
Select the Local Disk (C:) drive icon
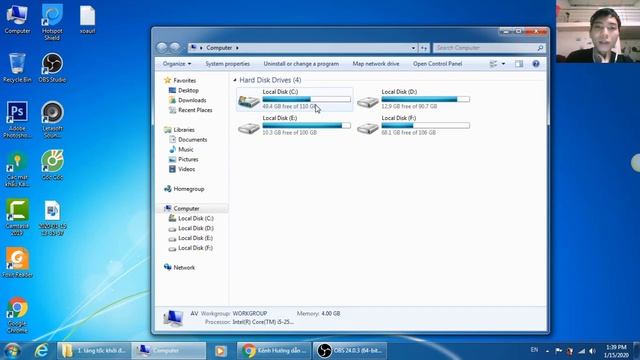coord(249,100)
